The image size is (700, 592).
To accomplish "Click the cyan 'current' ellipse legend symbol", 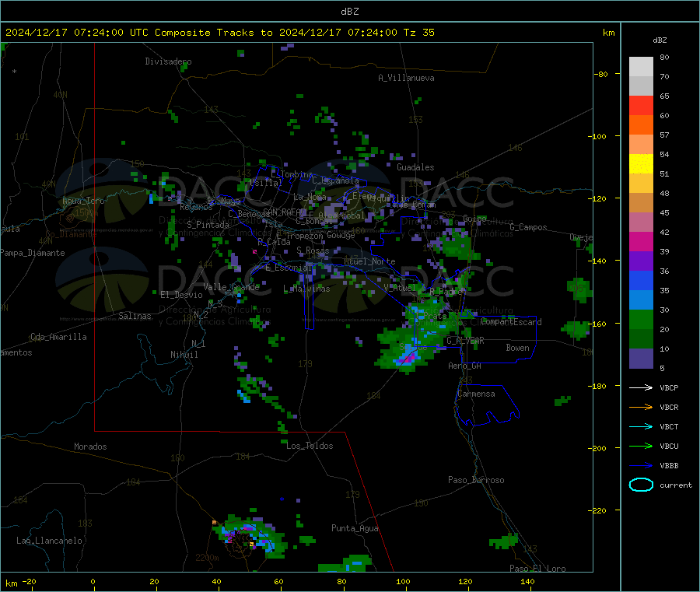I will pos(641,485).
